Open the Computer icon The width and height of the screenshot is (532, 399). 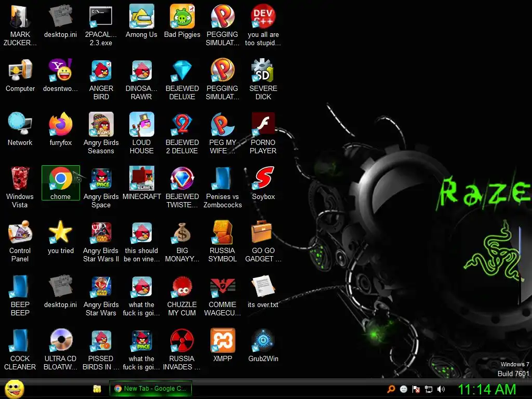(20, 75)
